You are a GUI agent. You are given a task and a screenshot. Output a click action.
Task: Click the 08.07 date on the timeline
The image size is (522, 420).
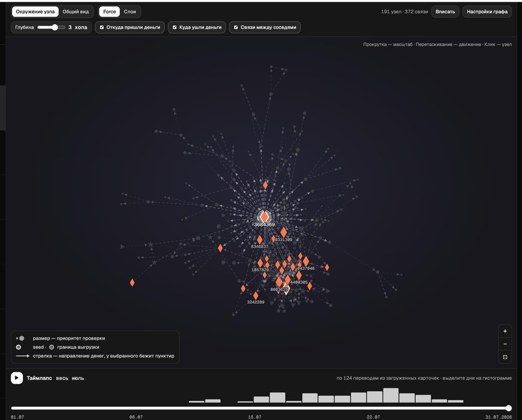pos(136,417)
